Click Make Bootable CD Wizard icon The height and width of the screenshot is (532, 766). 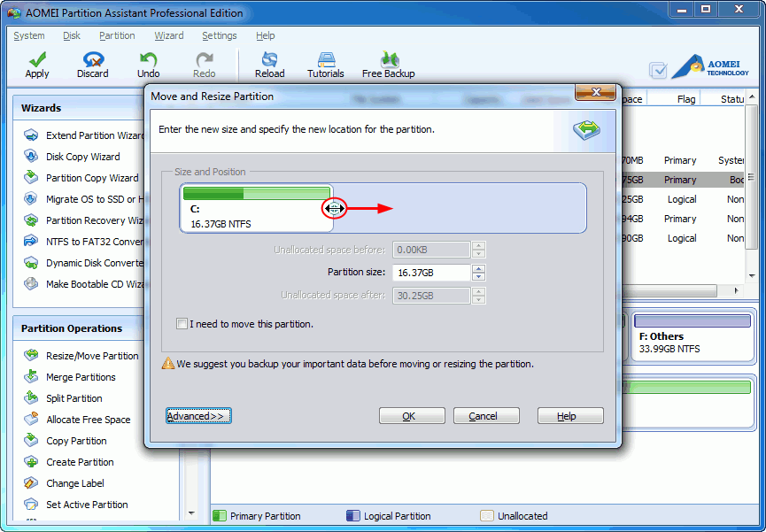click(31, 284)
